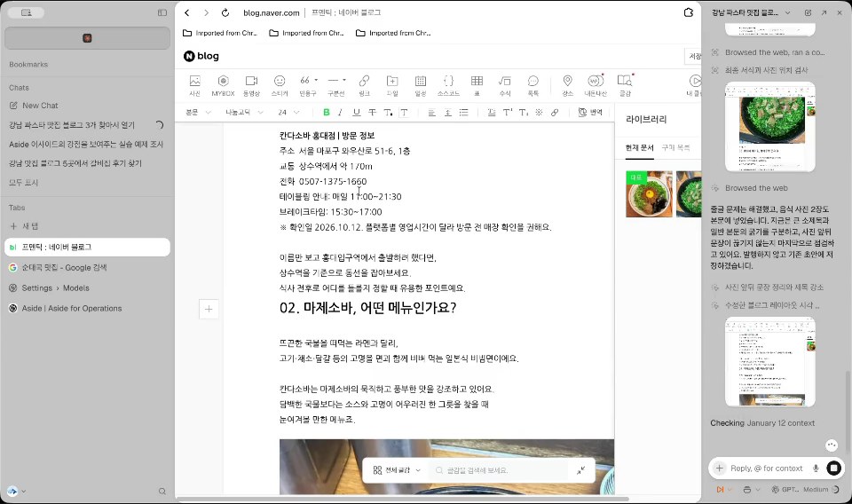Add a block with the editor plus button
Screen dimensions: 852x504
pyautogui.click(x=209, y=309)
